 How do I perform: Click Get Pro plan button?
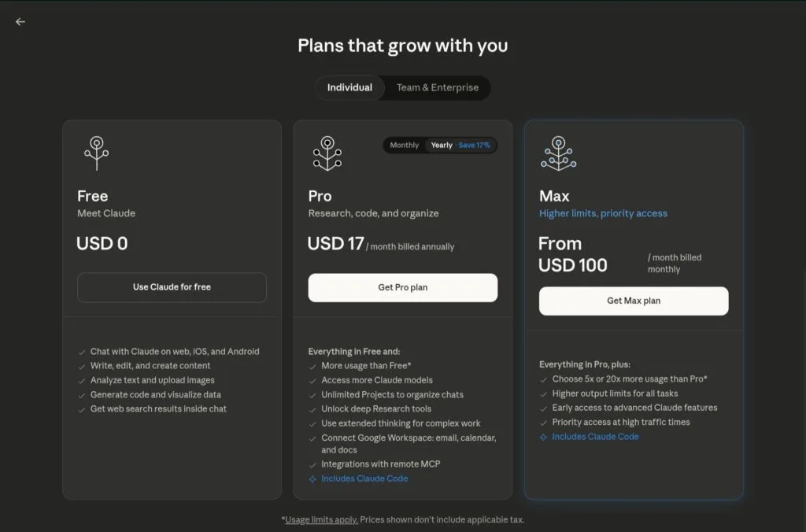coord(403,288)
